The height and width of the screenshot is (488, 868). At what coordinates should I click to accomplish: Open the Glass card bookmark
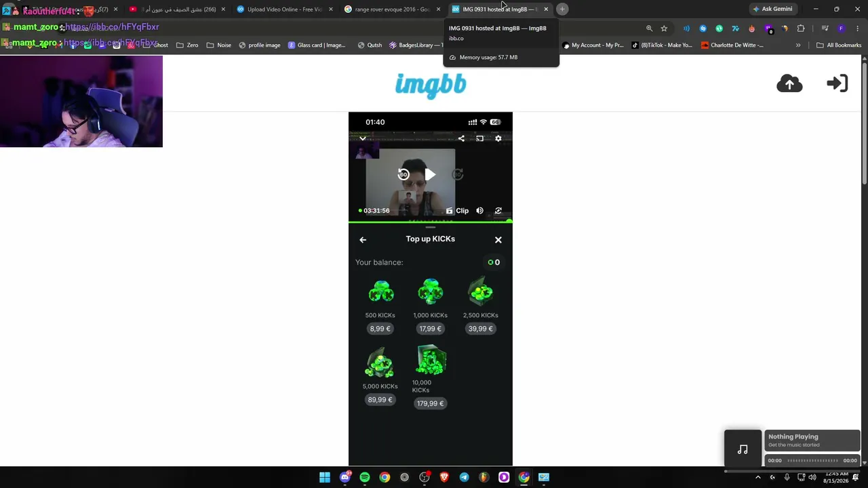click(x=317, y=45)
